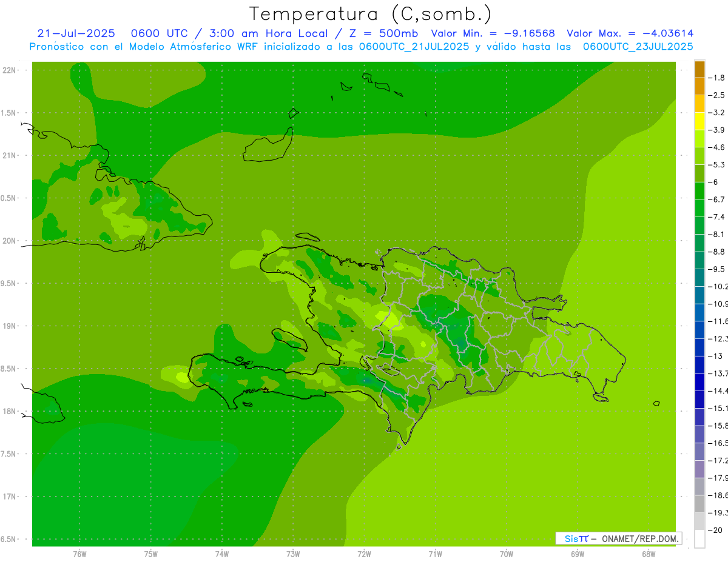728x562 pixels.
Task: Click the "73W" longitude label
Action: (x=293, y=554)
